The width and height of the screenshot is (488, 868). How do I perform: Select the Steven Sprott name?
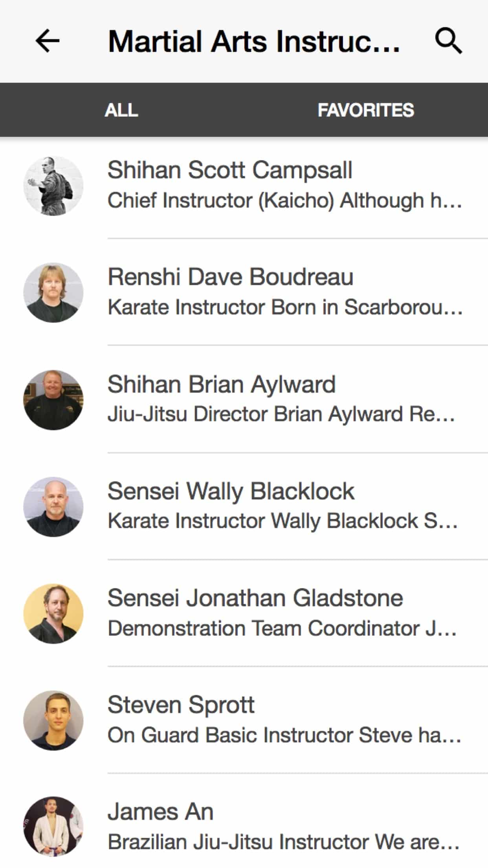181,705
